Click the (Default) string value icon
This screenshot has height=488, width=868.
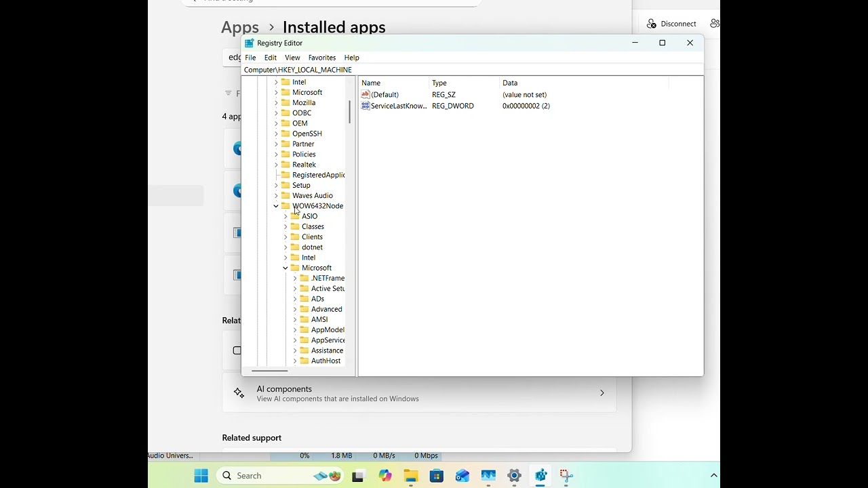[x=366, y=95]
